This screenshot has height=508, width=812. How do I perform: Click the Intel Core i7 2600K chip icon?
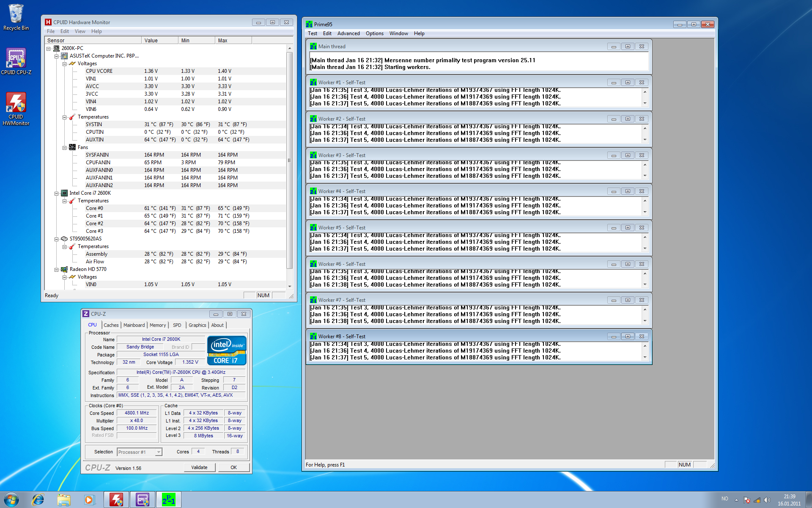click(x=64, y=193)
